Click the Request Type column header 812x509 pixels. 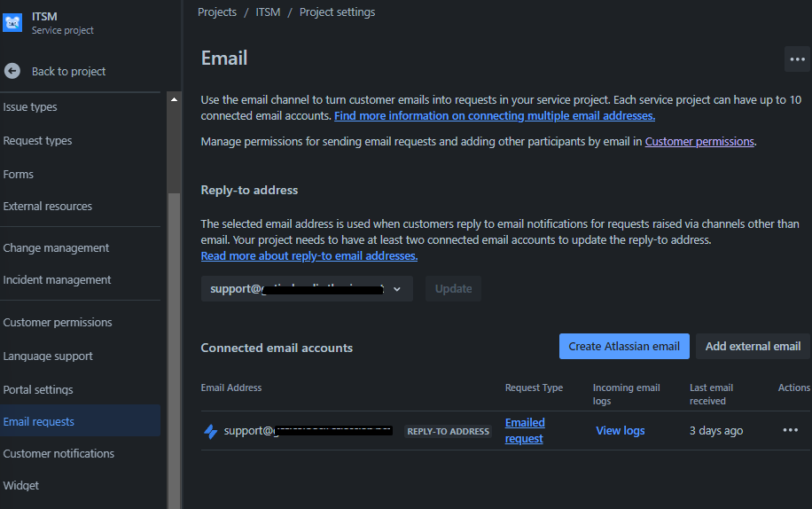pos(534,388)
